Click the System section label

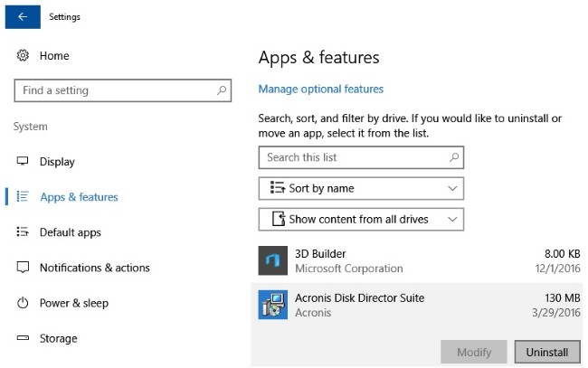tap(31, 127)
